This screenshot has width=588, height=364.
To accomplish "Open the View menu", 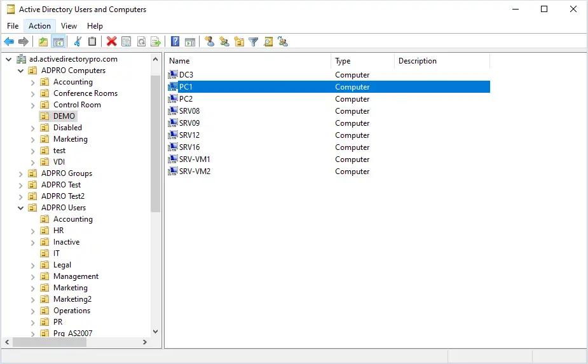I will [69, 26].
